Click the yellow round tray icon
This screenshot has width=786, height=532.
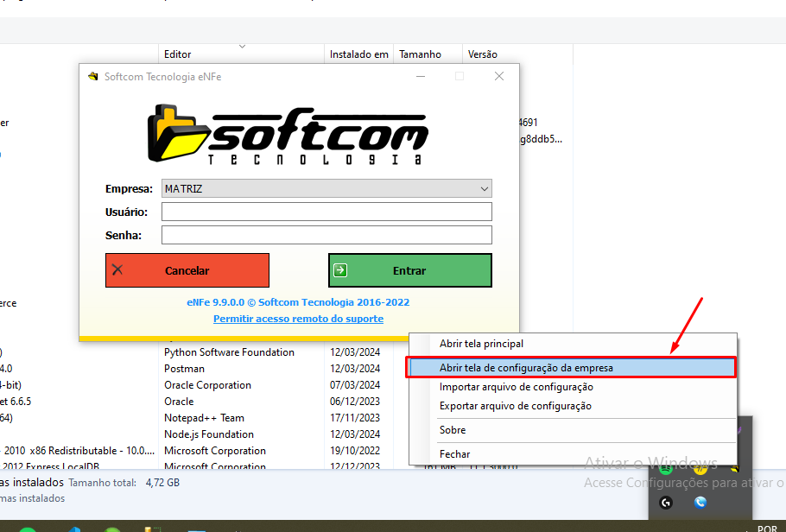click(x=700, y=469)
